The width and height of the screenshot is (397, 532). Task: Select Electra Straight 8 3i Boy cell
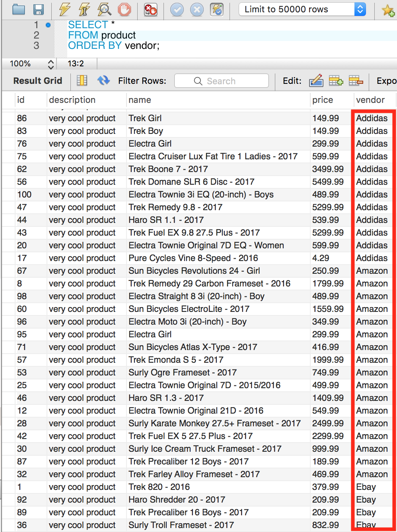click(218, 296)
